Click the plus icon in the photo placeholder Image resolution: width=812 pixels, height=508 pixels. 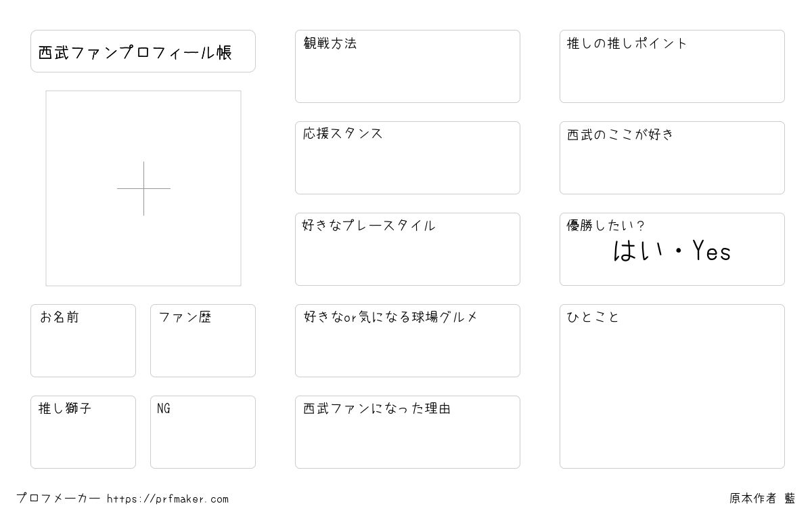[143, 188]
